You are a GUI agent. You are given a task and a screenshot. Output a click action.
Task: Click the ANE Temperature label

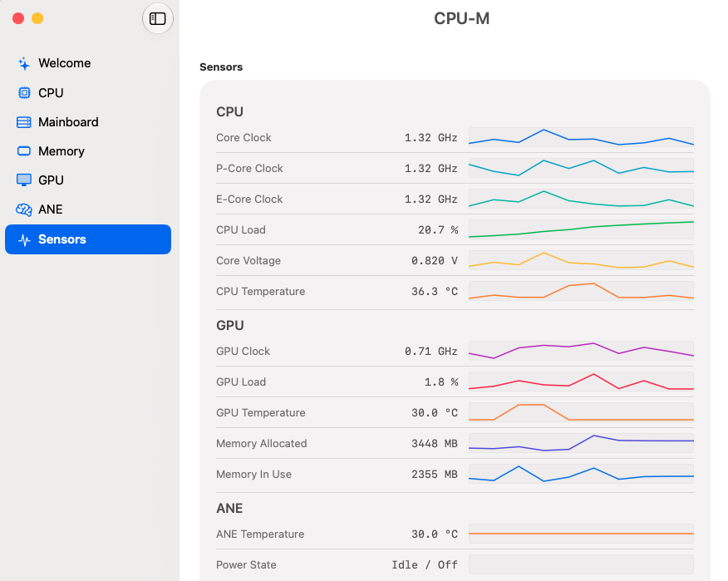pos(260,534)
